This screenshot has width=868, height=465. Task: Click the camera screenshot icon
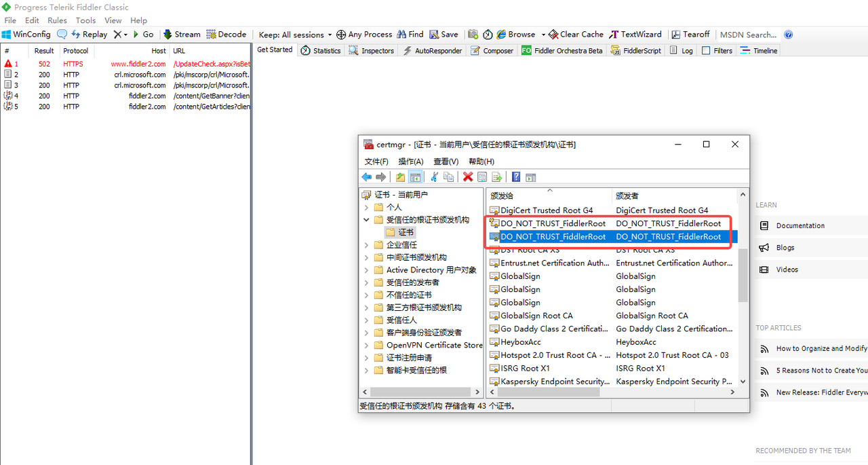(473, 35)
